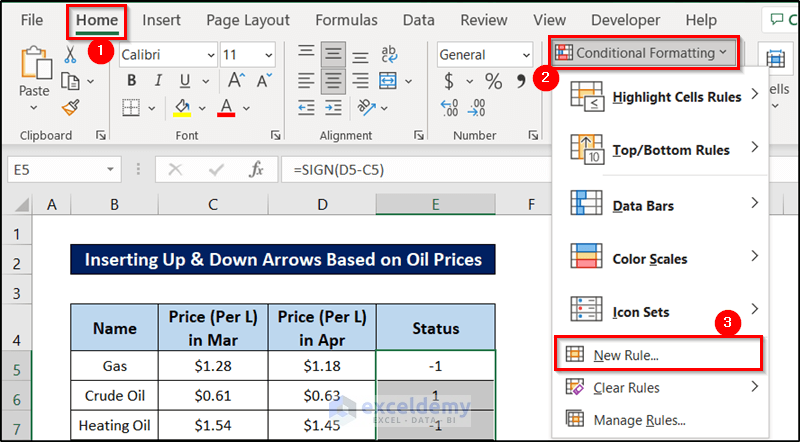
Task: Choose Manage Rules option
Action: 661,420
